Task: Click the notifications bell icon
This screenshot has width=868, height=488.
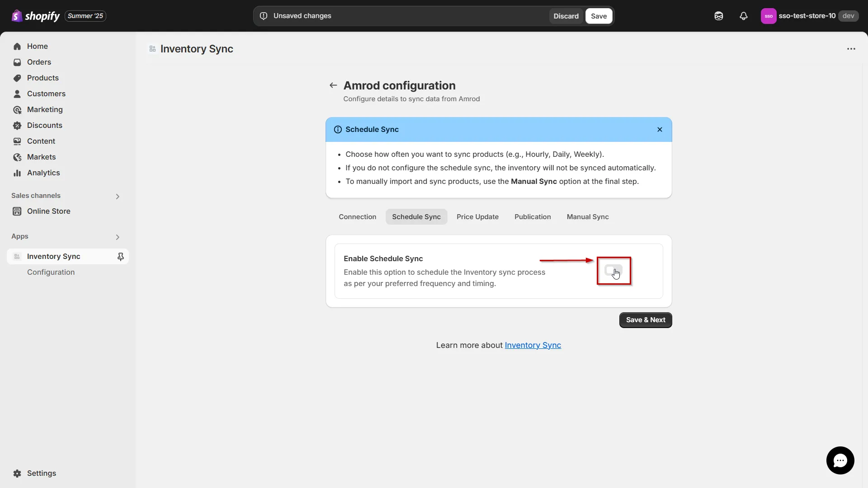Action: [744, 16]
